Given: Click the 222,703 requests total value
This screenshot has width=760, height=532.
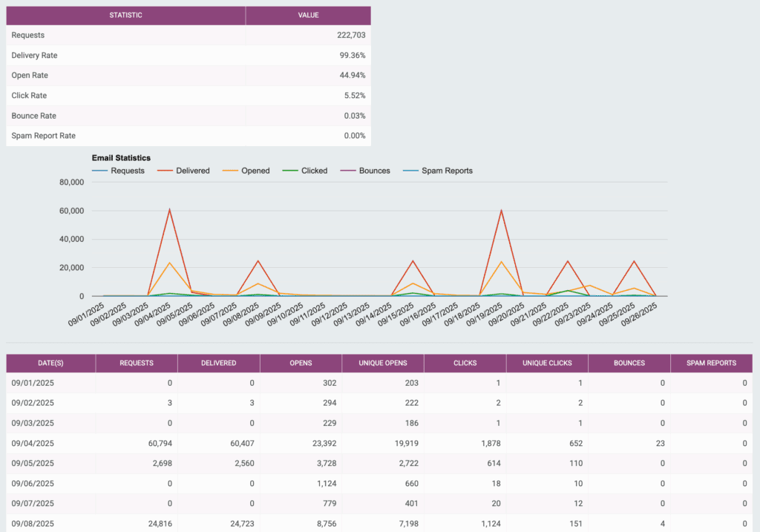Looking at the screenshot, I should pyautogui.click(x=350, y=35).
